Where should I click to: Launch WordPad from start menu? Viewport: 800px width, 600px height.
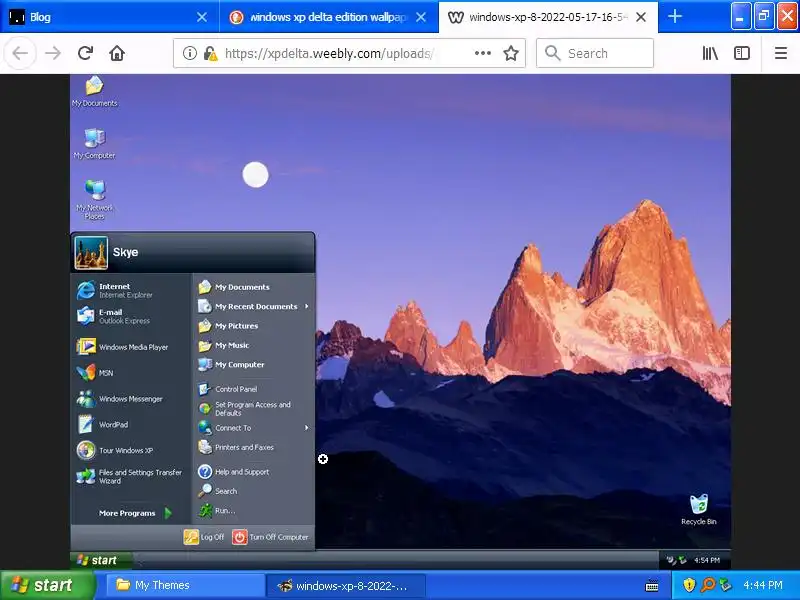133,424
